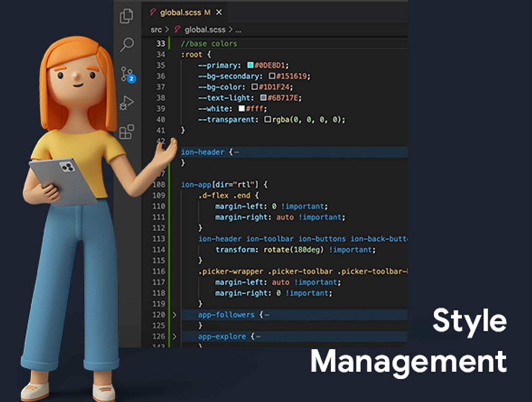
Task: Click the --white #fff color swatch
Action: point(241,108)
